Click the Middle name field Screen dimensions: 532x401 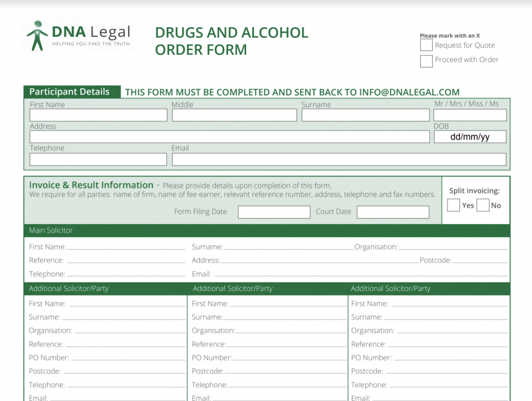tap(234, 115)
